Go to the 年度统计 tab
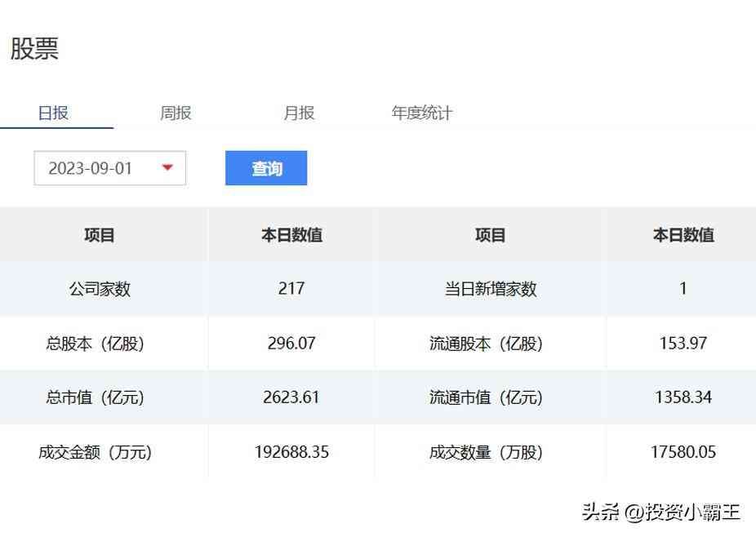Screen dimensions: 756x537 (x=421, y=113)
